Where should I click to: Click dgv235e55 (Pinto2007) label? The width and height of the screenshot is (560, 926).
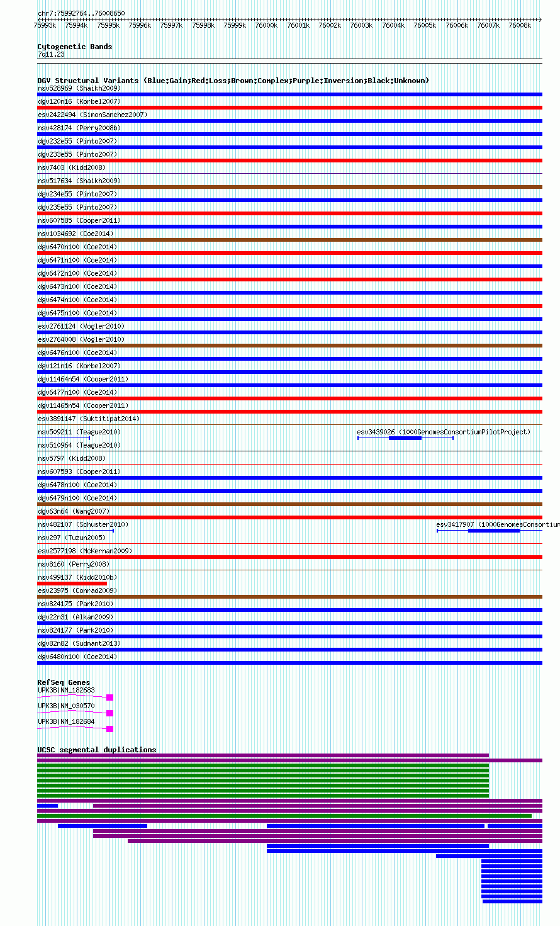click(x=77, y=207)
